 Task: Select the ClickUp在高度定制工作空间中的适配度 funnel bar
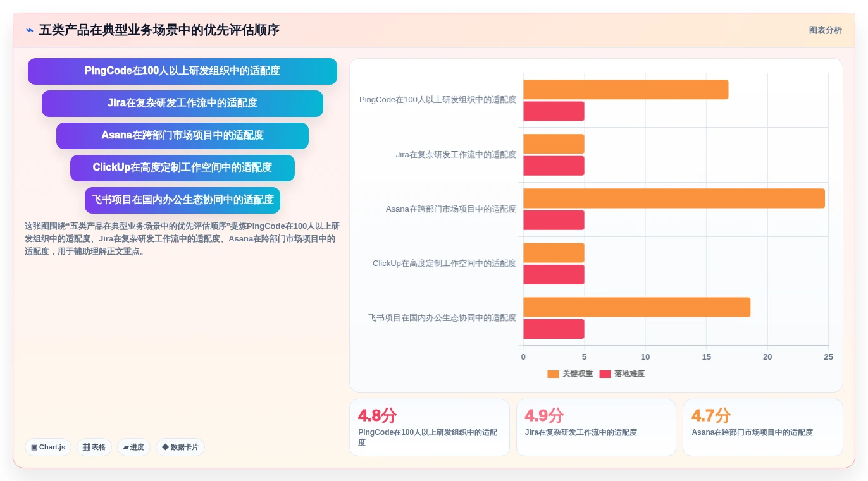click(182, 168)
